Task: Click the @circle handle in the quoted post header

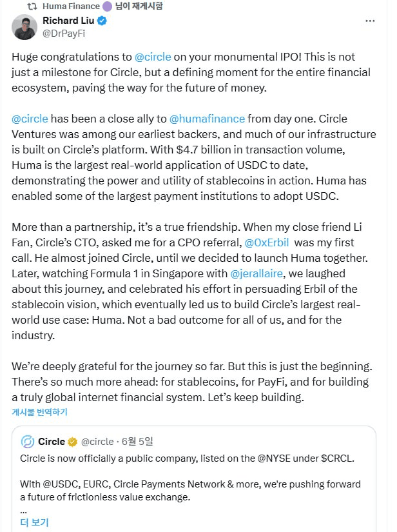Action: 97,442
